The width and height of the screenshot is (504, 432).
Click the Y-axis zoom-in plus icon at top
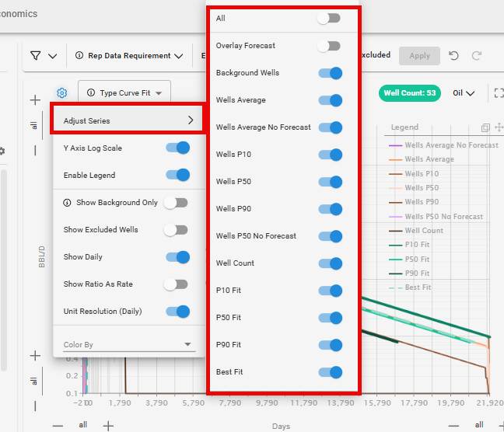coord(35,100)
